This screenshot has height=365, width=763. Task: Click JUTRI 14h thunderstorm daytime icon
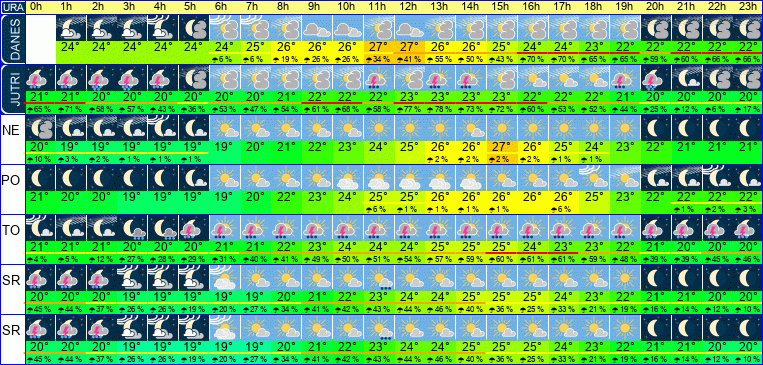[x=471, y=78]
